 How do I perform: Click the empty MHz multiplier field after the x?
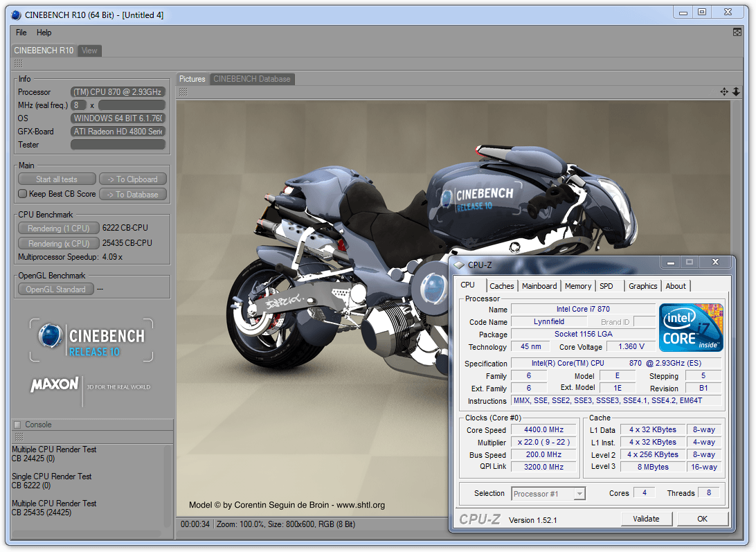[x=132, y=105]
